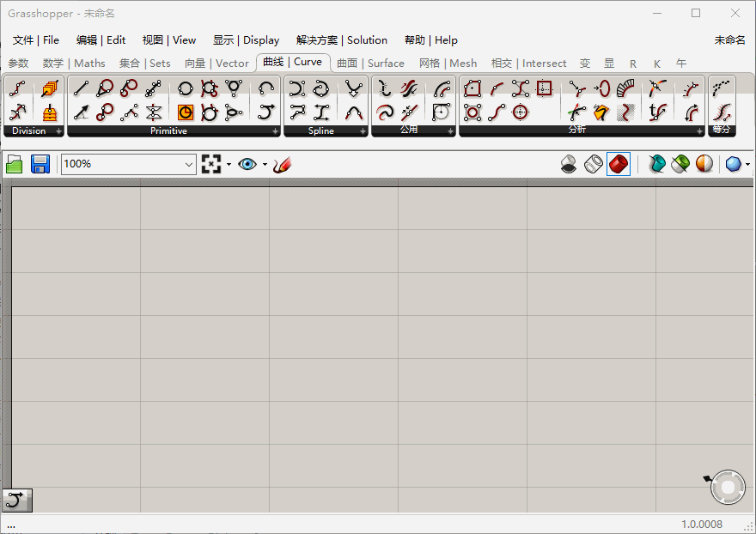The width and height of the screenshot is (756, 534).
Task: Choose the Evaluate Curve 't' icon
Action: click(x=657, y=112)
